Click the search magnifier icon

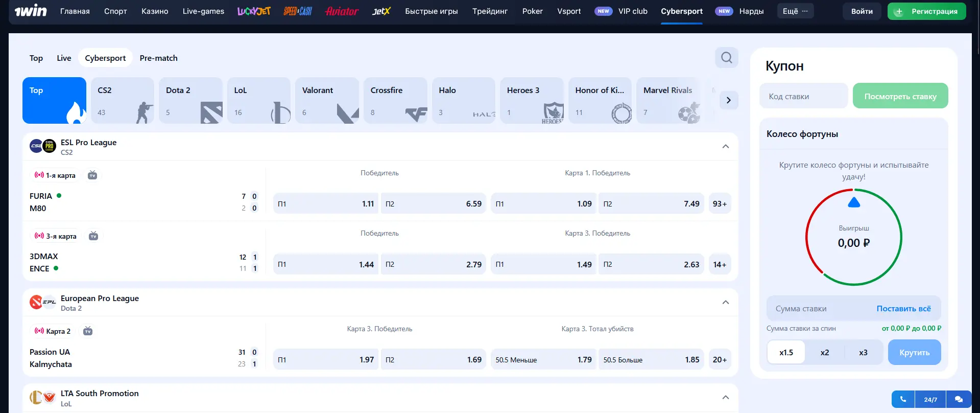(x=726, y=58)
